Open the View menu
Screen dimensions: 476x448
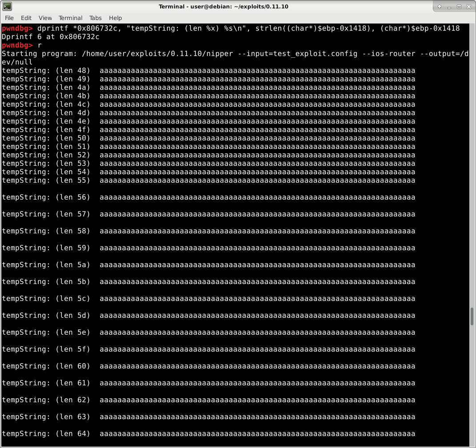(x=45, y=18)
